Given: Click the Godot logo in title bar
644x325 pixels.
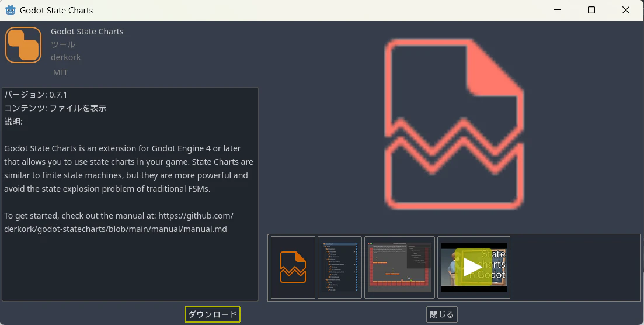Looking at the screenshot, I should pos(11,10).
